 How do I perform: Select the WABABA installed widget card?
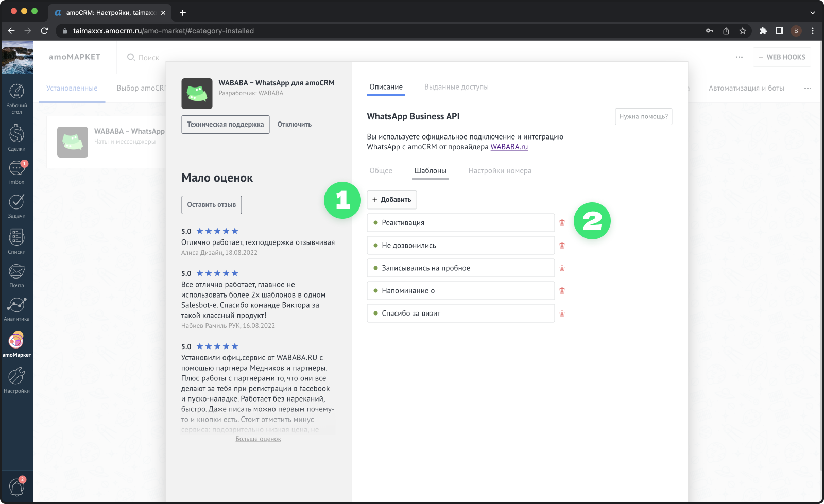pos(107,142)
